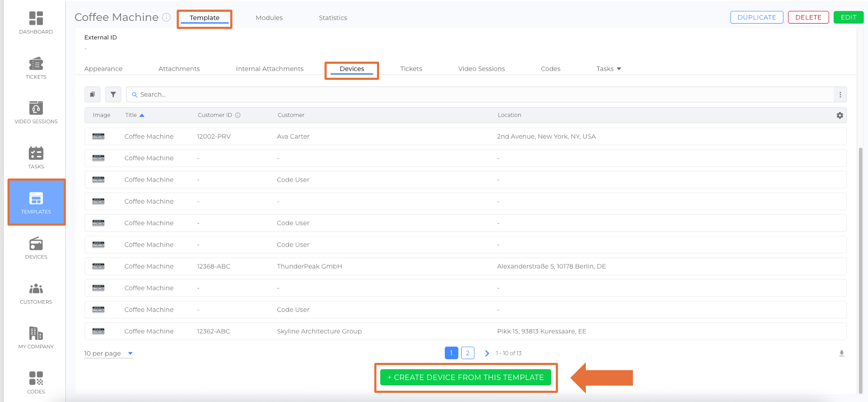
Task: Expand the Tasks tab dropdown
Action: click(x=609, y=69)
